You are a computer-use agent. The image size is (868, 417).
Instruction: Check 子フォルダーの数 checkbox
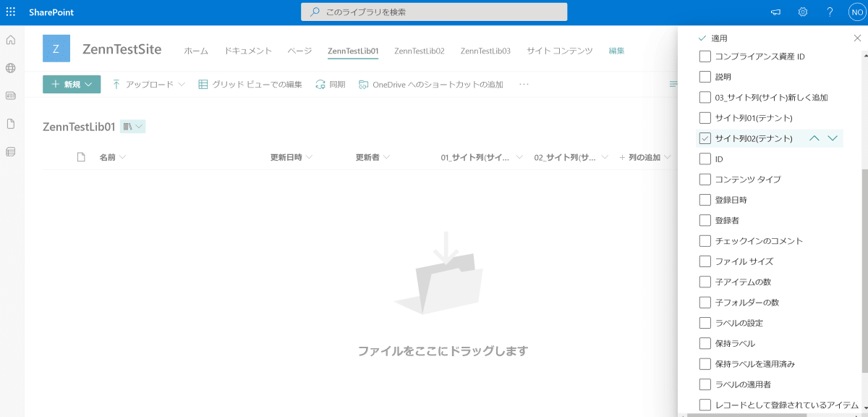coord(705,302)
